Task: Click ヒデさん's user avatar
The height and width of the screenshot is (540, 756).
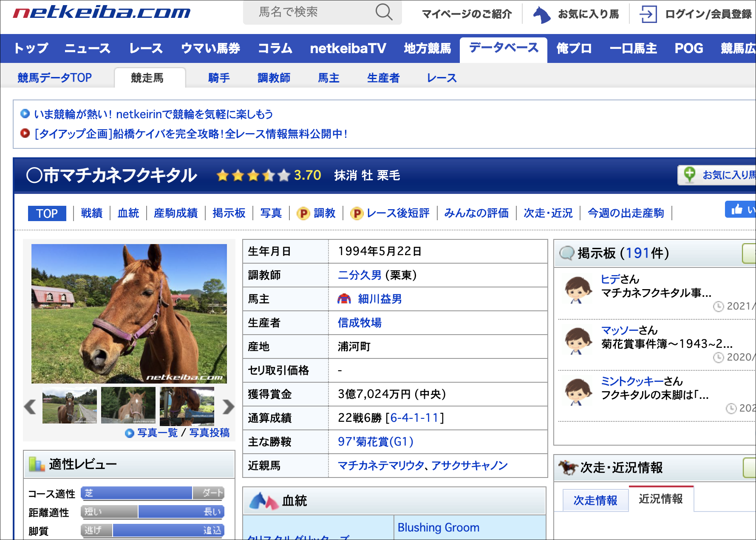Action: [x=577, y=289]
